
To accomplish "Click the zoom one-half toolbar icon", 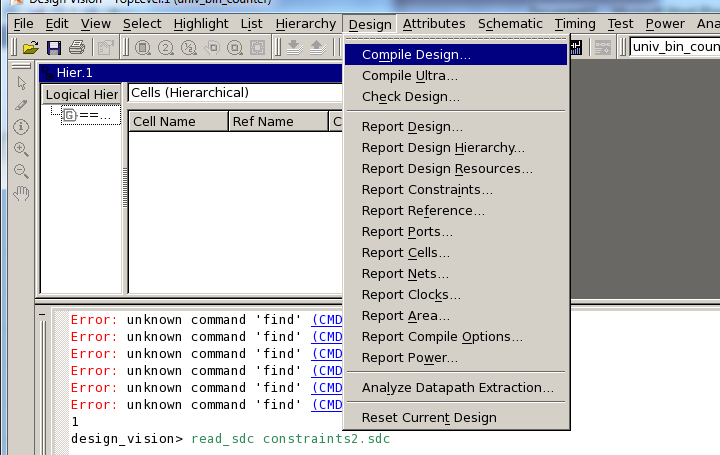I will pyautogui.click(x=189, y=47).
